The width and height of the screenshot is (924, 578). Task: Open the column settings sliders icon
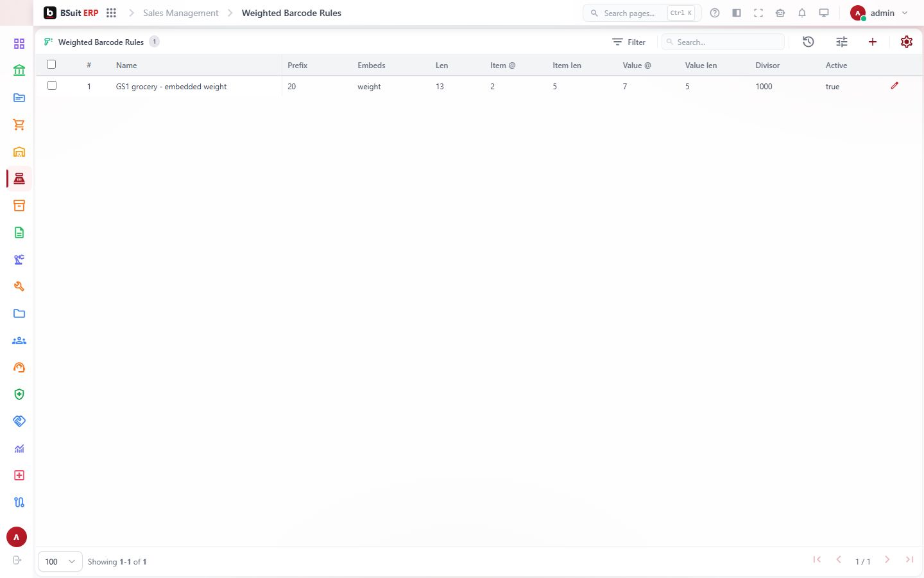click(x=842, y=42)
